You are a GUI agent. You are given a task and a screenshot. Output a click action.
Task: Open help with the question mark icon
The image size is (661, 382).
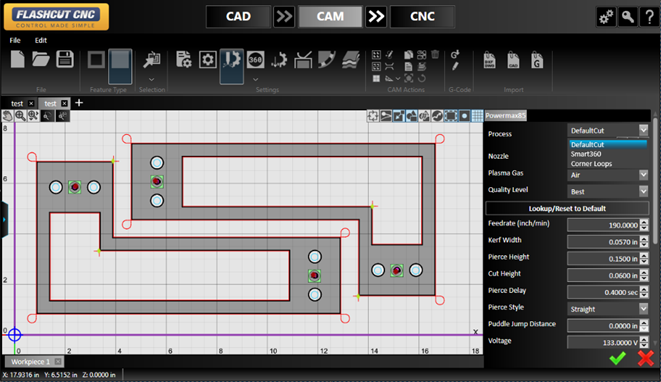[x=650, y=17]
